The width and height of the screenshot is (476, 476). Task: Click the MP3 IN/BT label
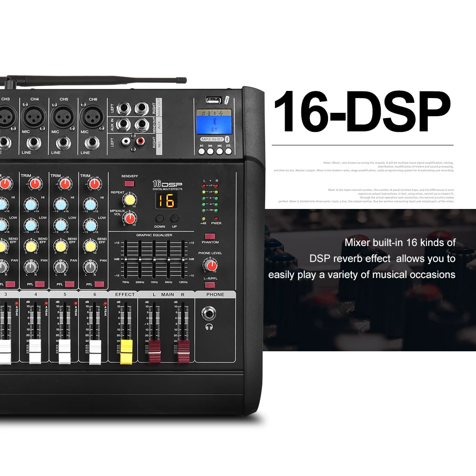pyautogui.click(x=212, y=139)
